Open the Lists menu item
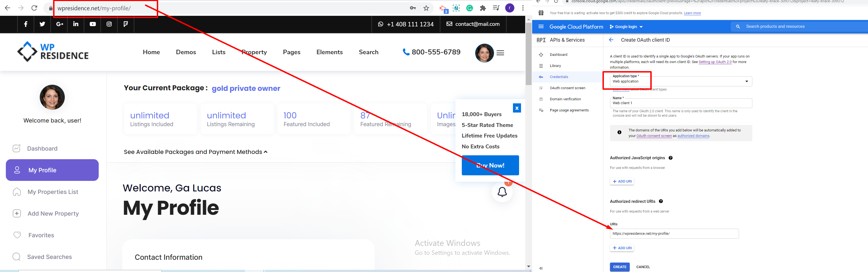The image size is (868, 272). pyautogui.click(x=219, y=52)
